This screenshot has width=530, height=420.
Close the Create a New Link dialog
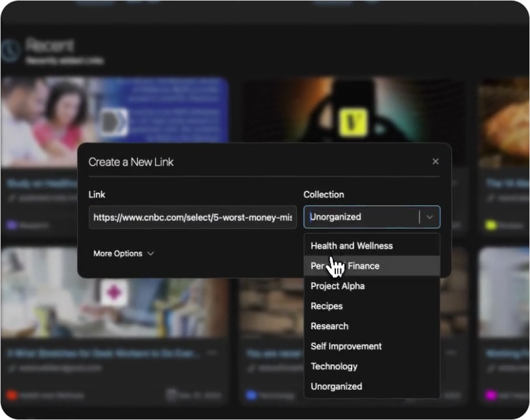(435, 161)
